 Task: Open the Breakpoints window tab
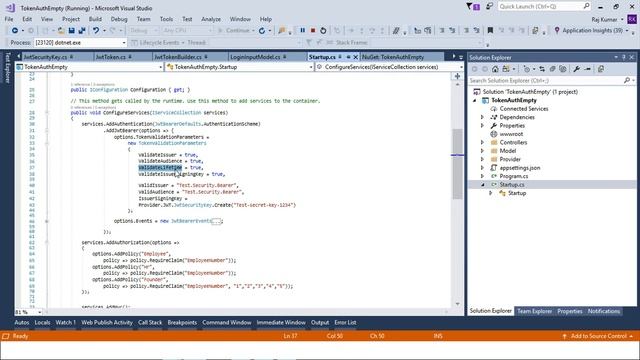tap(182, 323)
